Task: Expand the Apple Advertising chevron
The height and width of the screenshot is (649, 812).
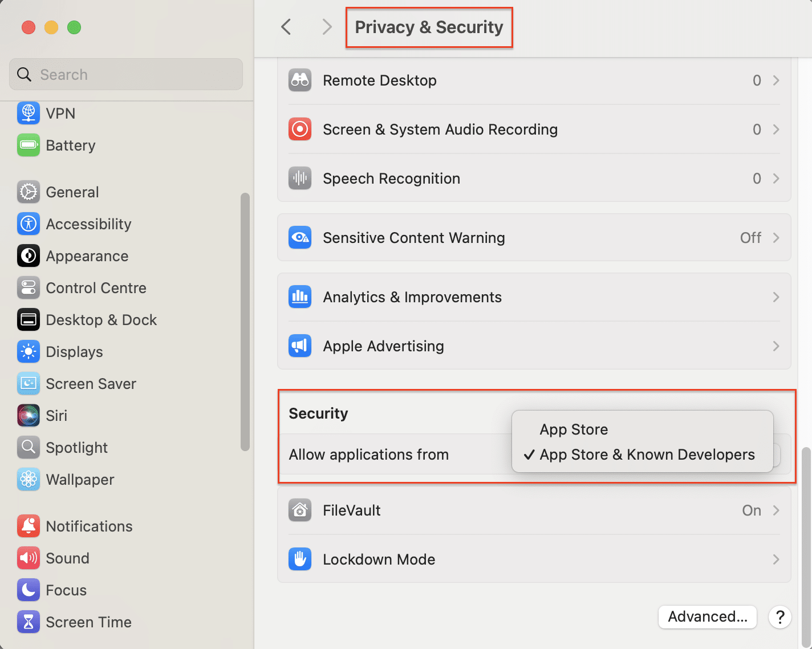Action: coord(776,346)
